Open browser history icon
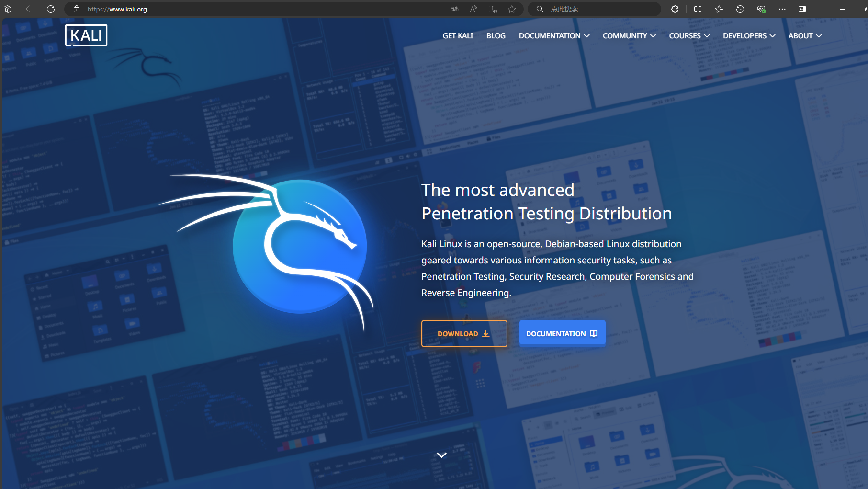The image size is (868, 489). point(740,9)
